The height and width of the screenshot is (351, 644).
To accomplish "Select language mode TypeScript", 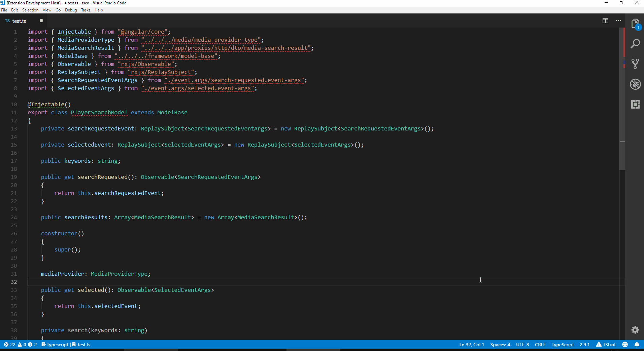I will click(563, 345).
